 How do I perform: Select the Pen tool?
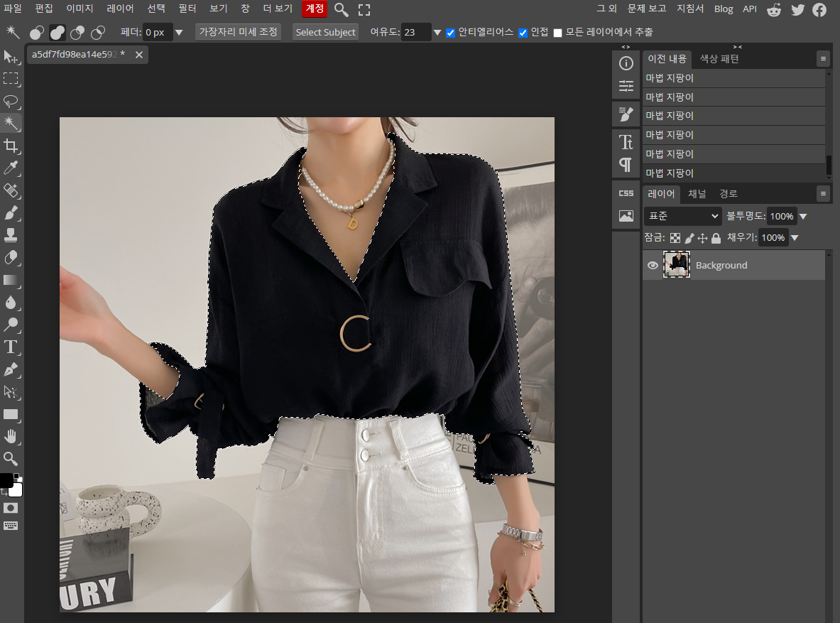pos(11,369)
